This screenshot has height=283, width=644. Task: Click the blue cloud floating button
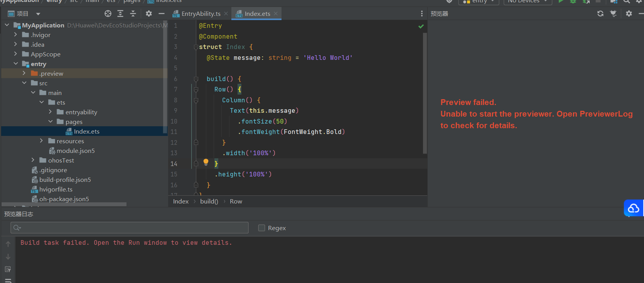(x=633, y=208)
